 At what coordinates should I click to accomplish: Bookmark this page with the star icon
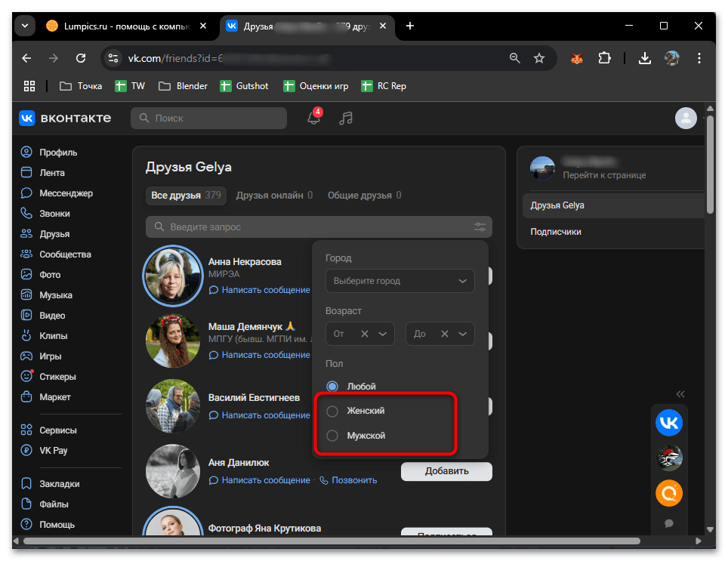point(539,58)
